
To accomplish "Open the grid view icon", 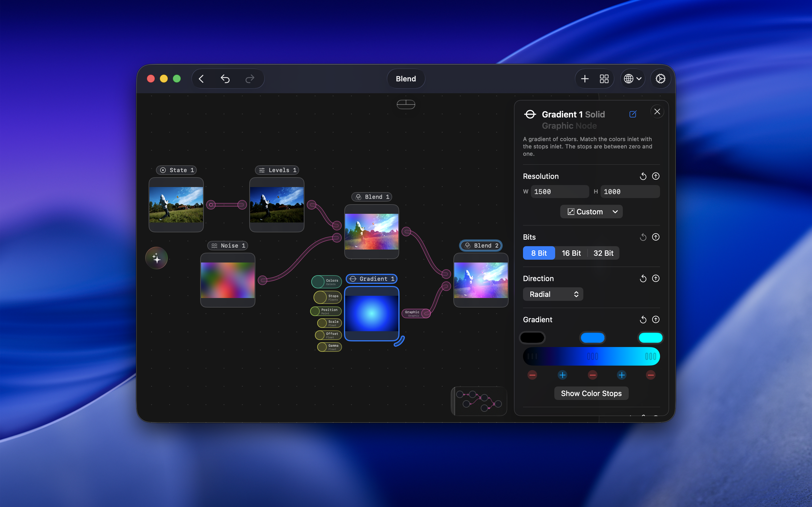I will click(x=604, y=79).
